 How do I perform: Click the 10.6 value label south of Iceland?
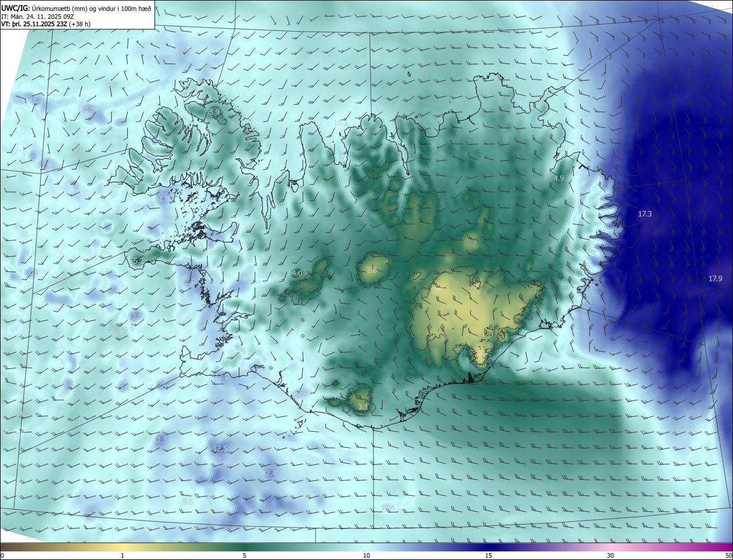(x=388, y=507)
